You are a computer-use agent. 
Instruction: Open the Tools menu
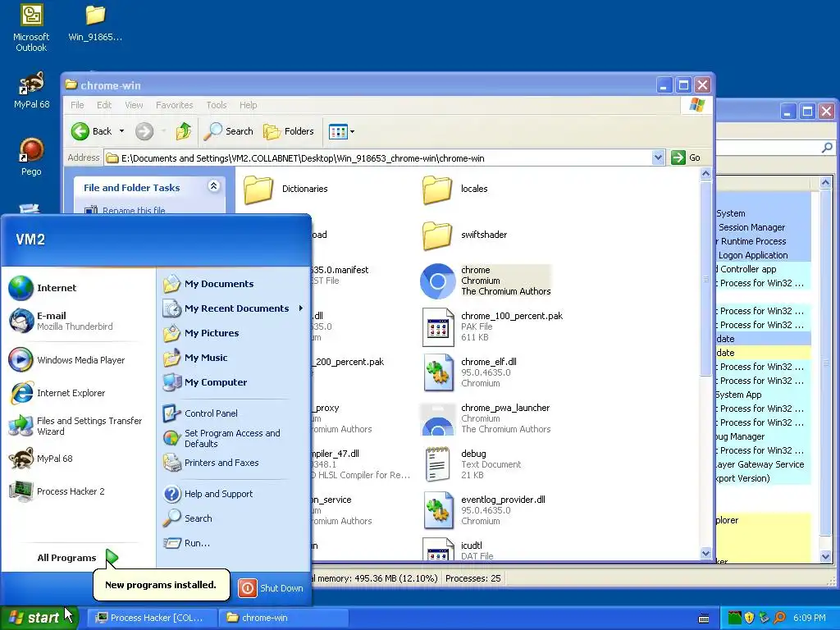coord(217,105)
